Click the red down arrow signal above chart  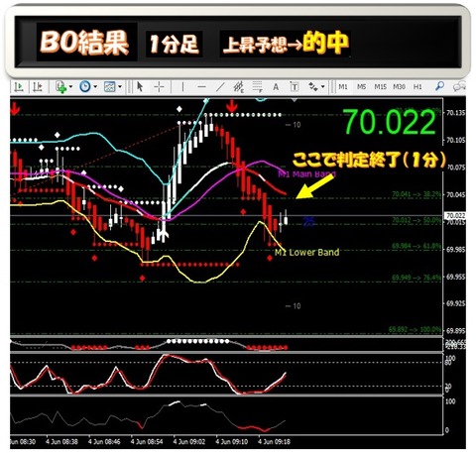pyautogui.click(x=232, y=107)
